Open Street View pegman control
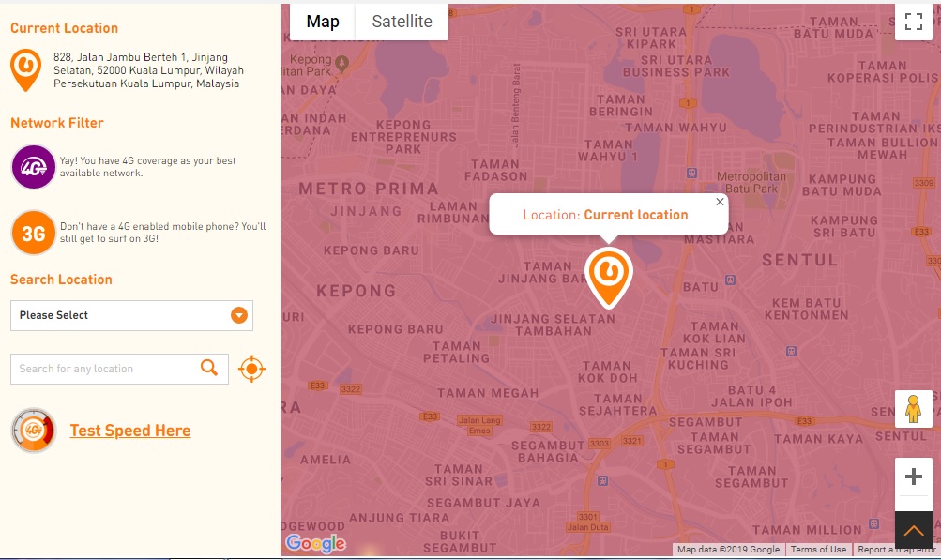 click(x=914, y=409)
